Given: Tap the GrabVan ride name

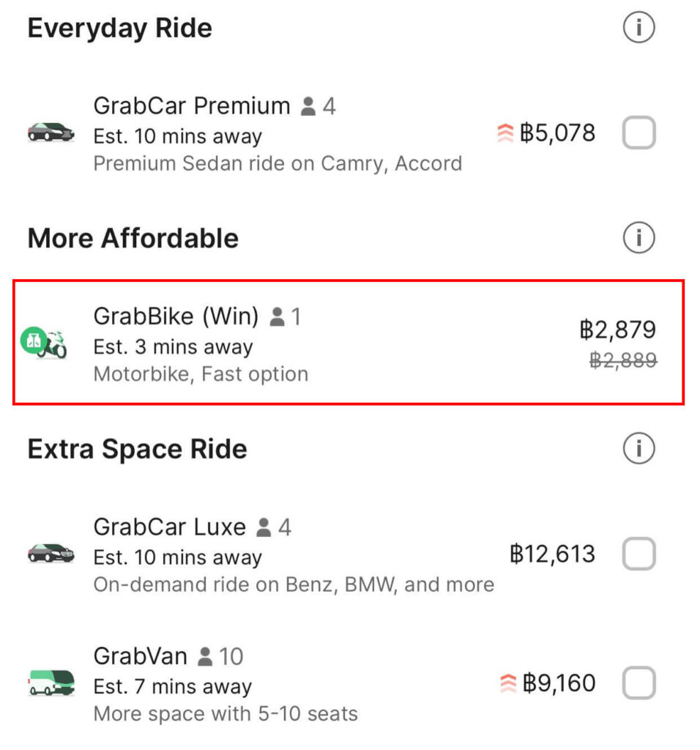Looking at the screenshot, I should click(140, 656).
